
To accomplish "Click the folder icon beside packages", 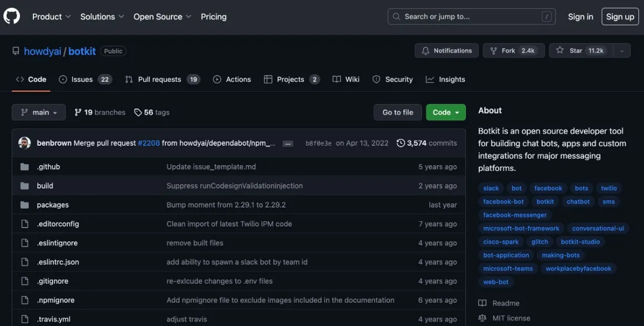I will tap(24, 205).
